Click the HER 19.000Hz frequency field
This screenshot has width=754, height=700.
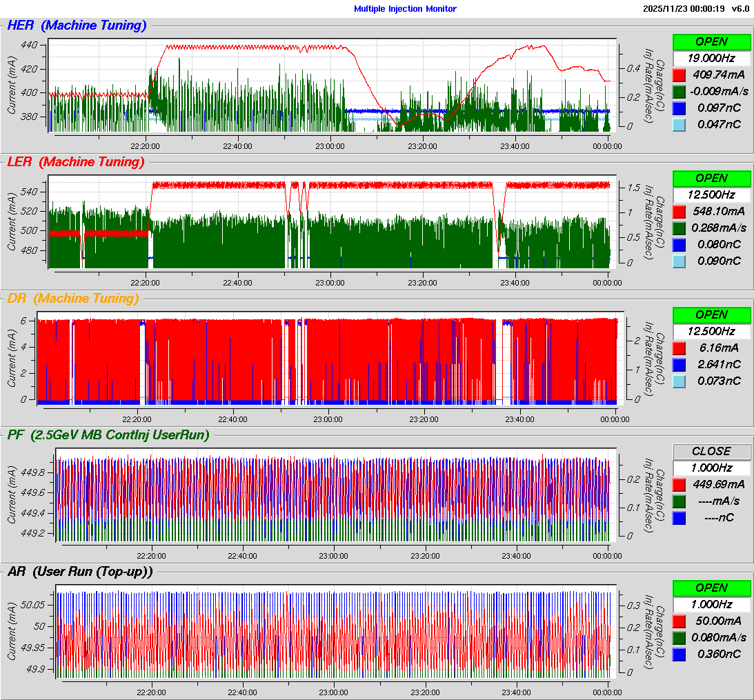point(711,58)
